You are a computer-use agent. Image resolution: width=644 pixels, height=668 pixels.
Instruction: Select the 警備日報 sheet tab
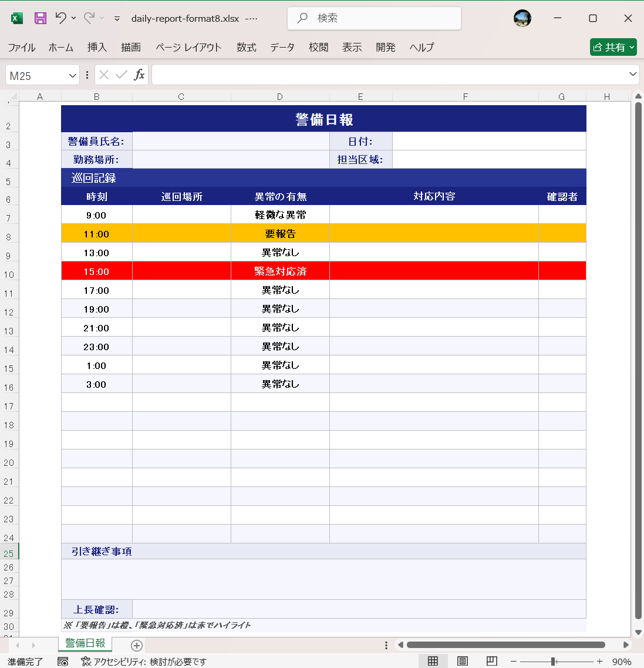click(x=85, y=643)
